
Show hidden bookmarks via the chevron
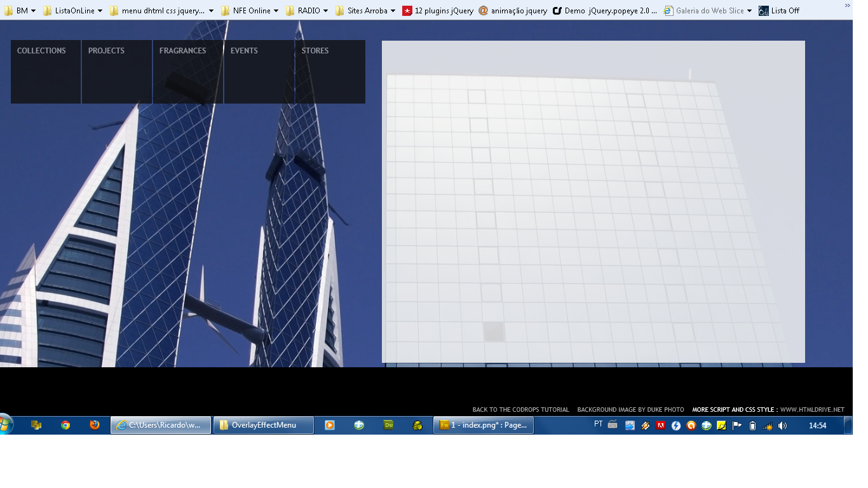[847, 5]
